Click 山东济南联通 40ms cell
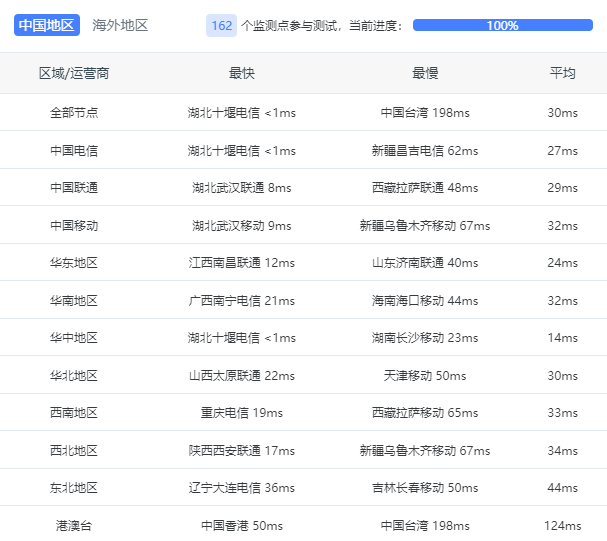Viewport: 607px width, 541px height. 425,263
